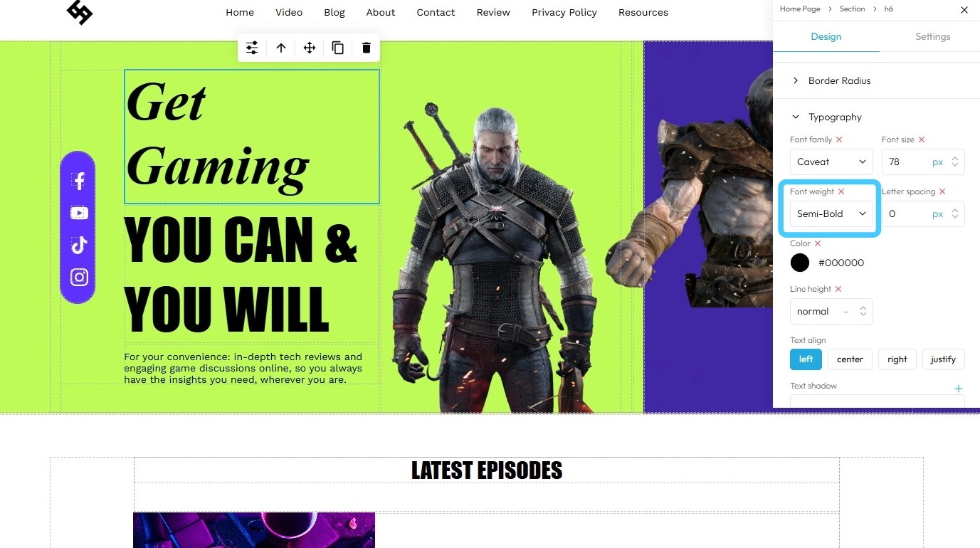Close the design side panel
The height and width of the screenshot is (548, 980).
pos(964,10)
